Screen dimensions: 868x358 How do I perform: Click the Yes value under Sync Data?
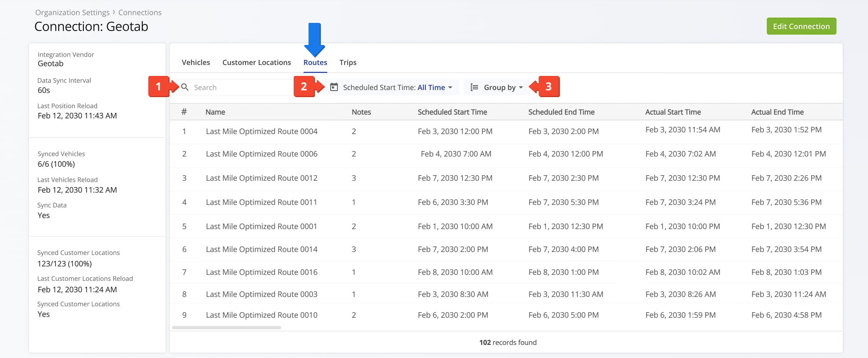pos(44,215)
